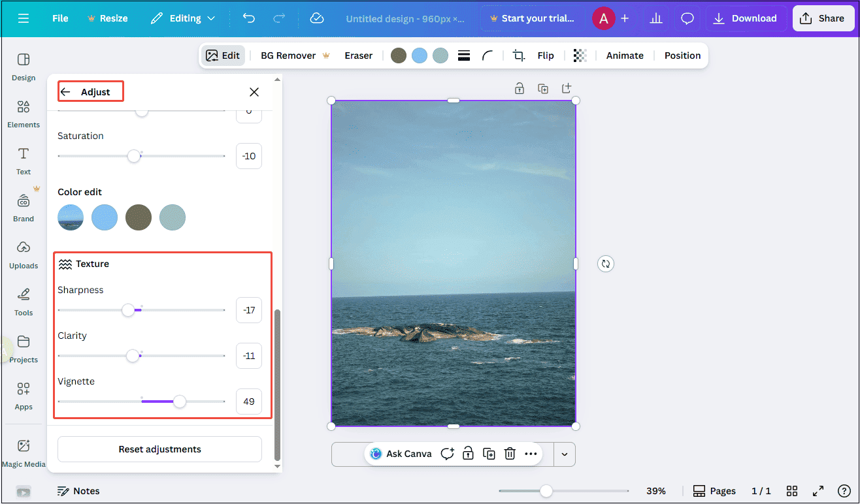Open the Elements panel
Screen dimensions: 860x504
23,114
